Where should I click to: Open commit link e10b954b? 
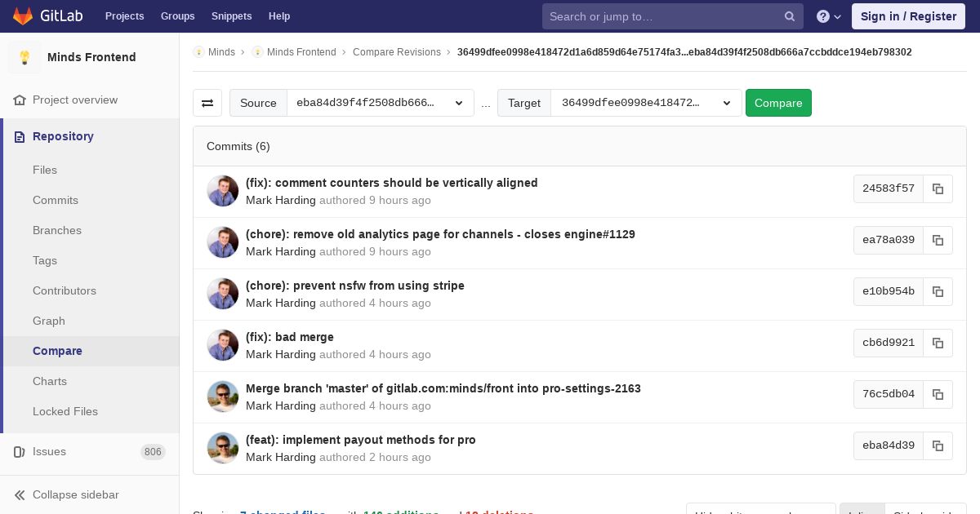tap(889, 291)
